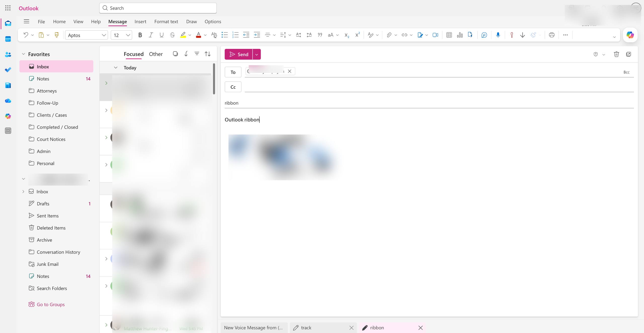Discard draft with the trash icon

[x=616, y=54]
